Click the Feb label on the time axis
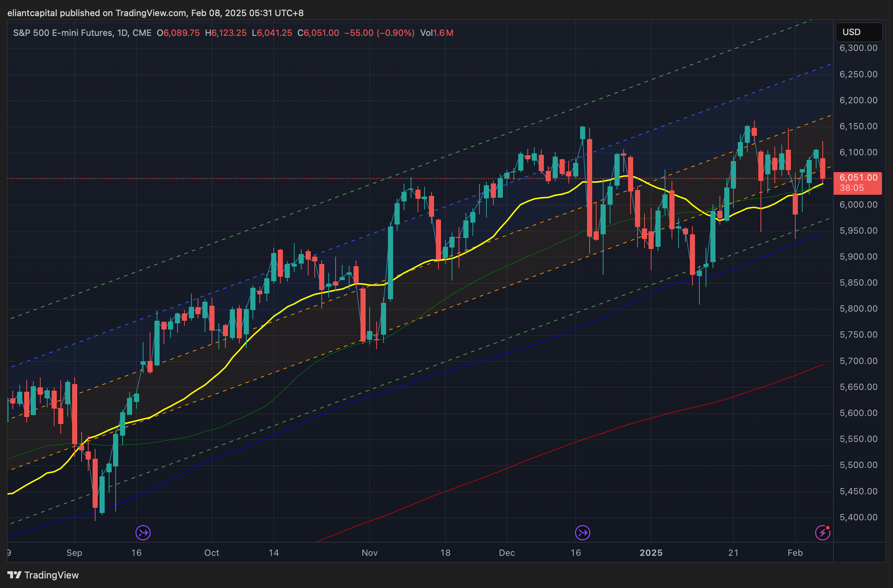Viewport: 893px width, 588px height. [795, 553]
